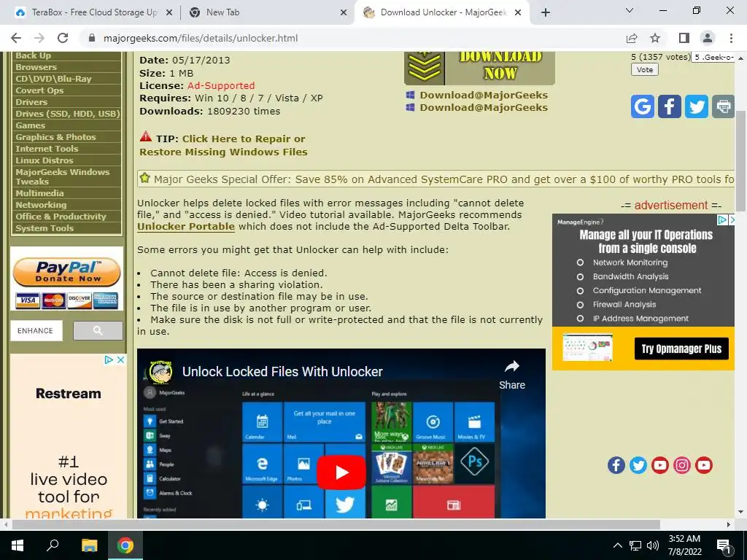Close the Restream ad with X
Screen dimensions: 747x560
(x=121, y=359)
